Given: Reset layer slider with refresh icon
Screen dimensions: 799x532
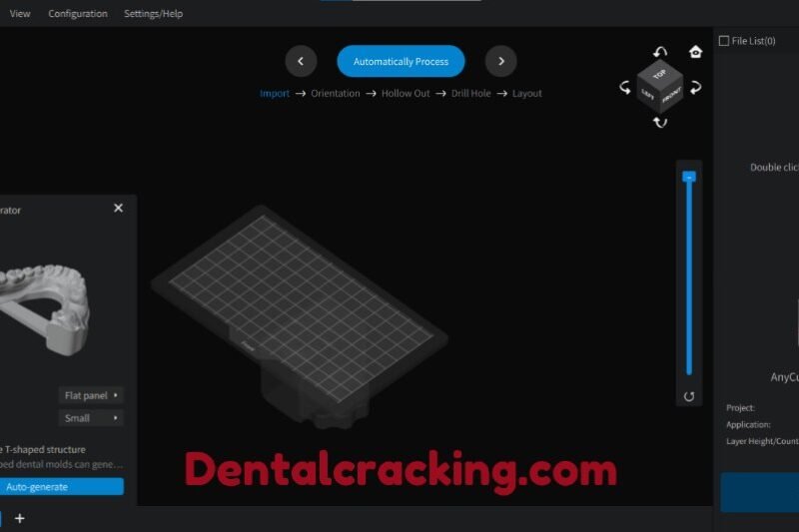Looking at the screenshot, I should [x=689, y=396].
